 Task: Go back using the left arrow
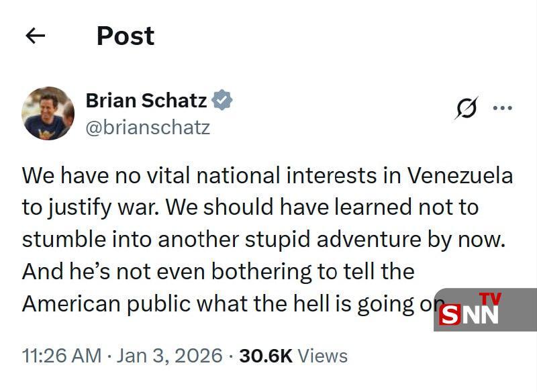coord(35,36)
